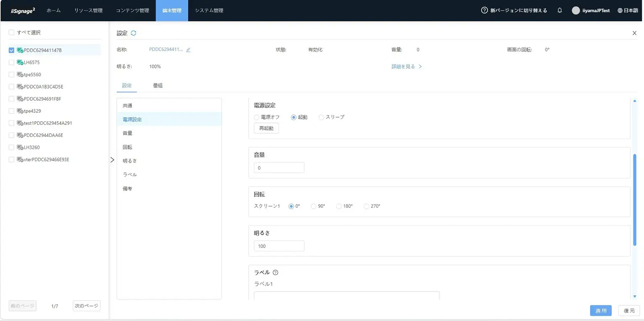Viewport: 644px width, 321px height.
Task: Select 音量 in the settings list
Action: click(169, 133)
